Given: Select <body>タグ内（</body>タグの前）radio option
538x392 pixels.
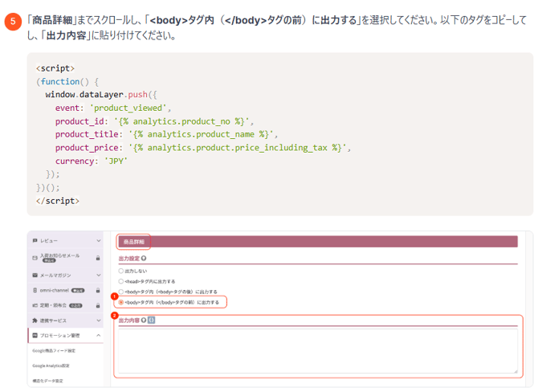Looking at the screenshot, I should coord(120,302).
